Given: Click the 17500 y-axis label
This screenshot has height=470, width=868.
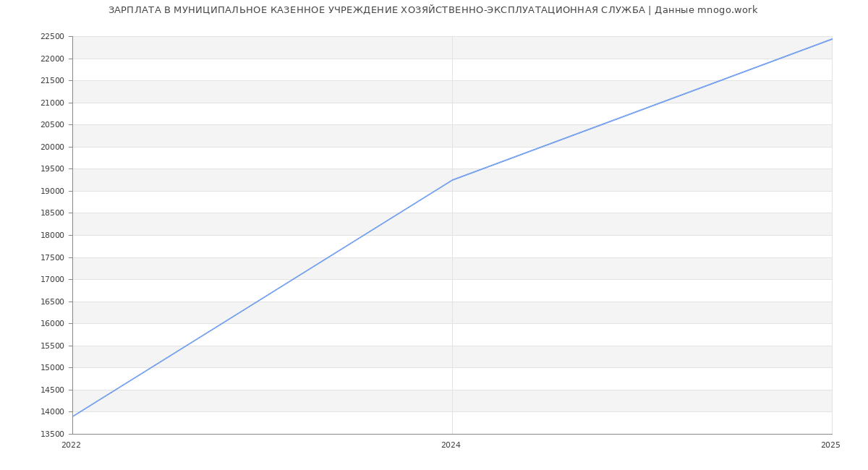Looking at the screenshot, I should point(52,258).
